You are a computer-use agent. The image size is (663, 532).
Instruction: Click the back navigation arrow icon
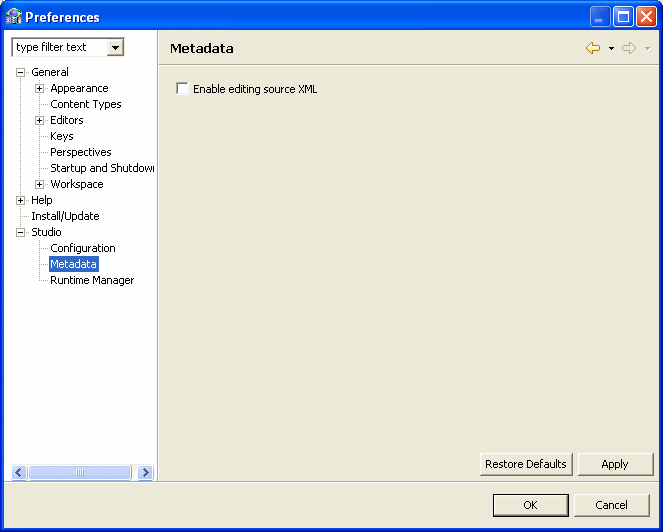tap(593, 48)
